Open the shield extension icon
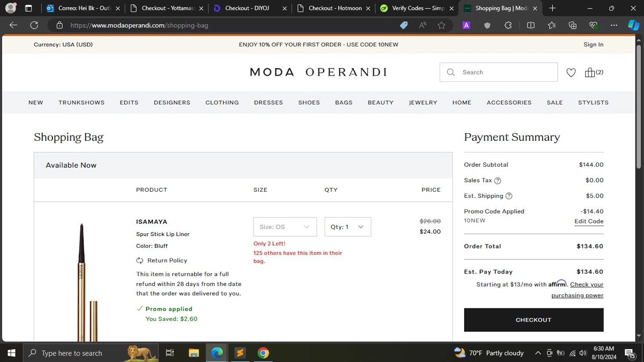Screen dimensions: 644x362 487,25
